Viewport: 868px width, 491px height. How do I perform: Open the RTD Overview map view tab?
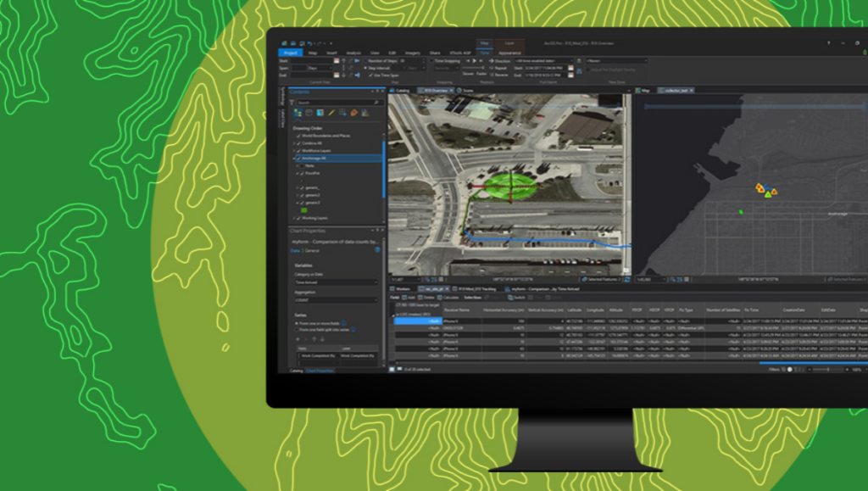[435, 90]
